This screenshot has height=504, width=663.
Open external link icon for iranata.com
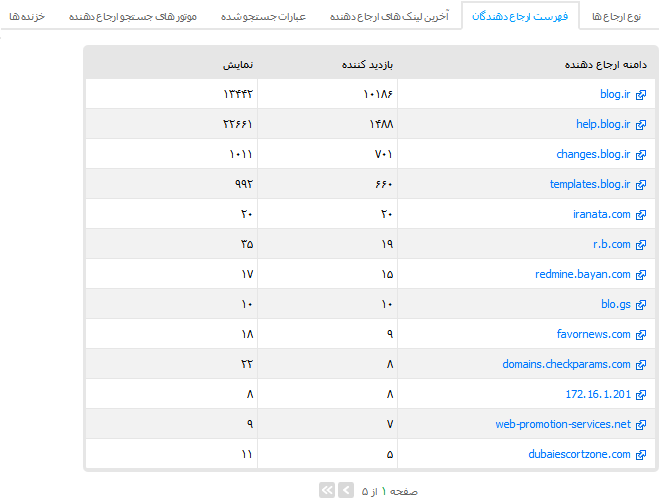click(641, 215)
